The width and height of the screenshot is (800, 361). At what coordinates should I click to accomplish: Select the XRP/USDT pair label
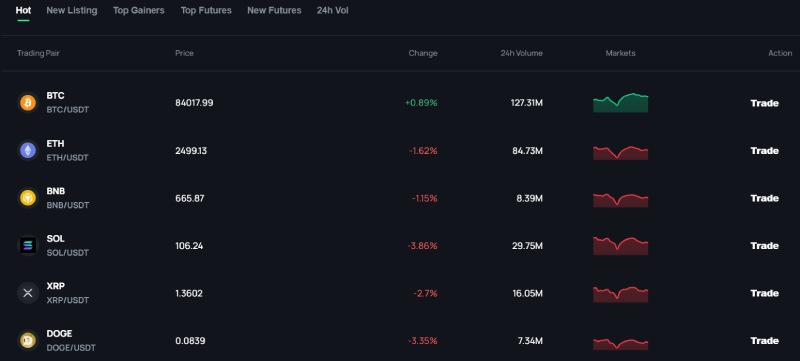tap(68, 300)
